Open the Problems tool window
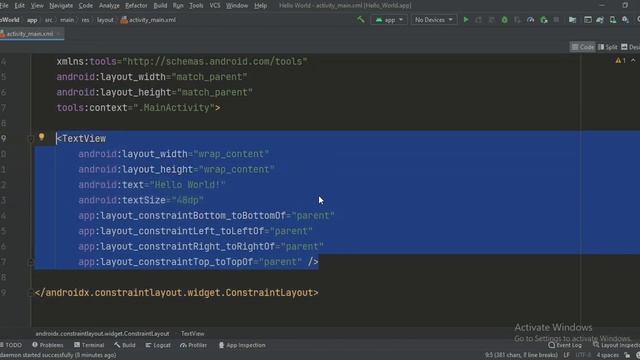Viewport: 640px width, 360px height. coord(48,345)
